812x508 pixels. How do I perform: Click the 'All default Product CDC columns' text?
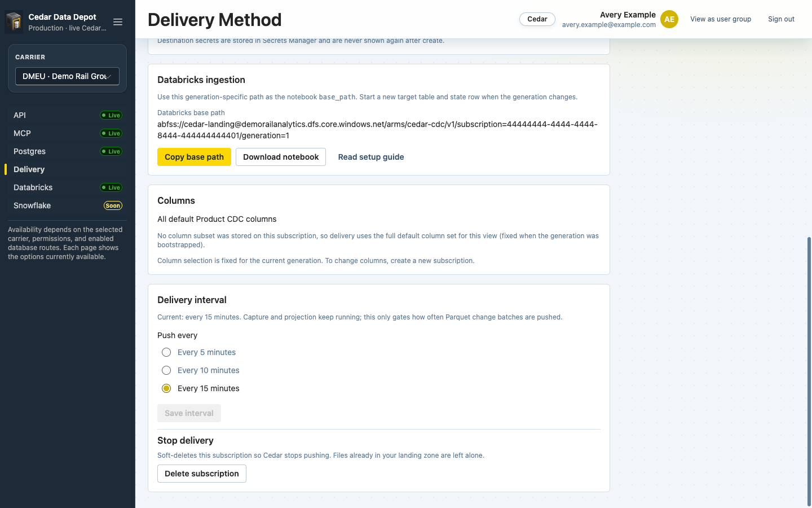pyautogui.click(x=217, y=219)
